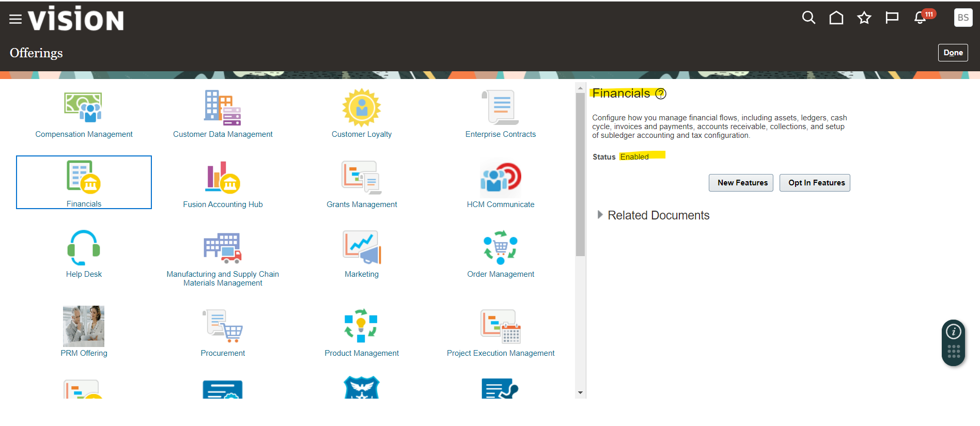Screen dimensions: 980x426
Task: Select Manufacturing and Supply Chain icon
Action: pos(223,247)
